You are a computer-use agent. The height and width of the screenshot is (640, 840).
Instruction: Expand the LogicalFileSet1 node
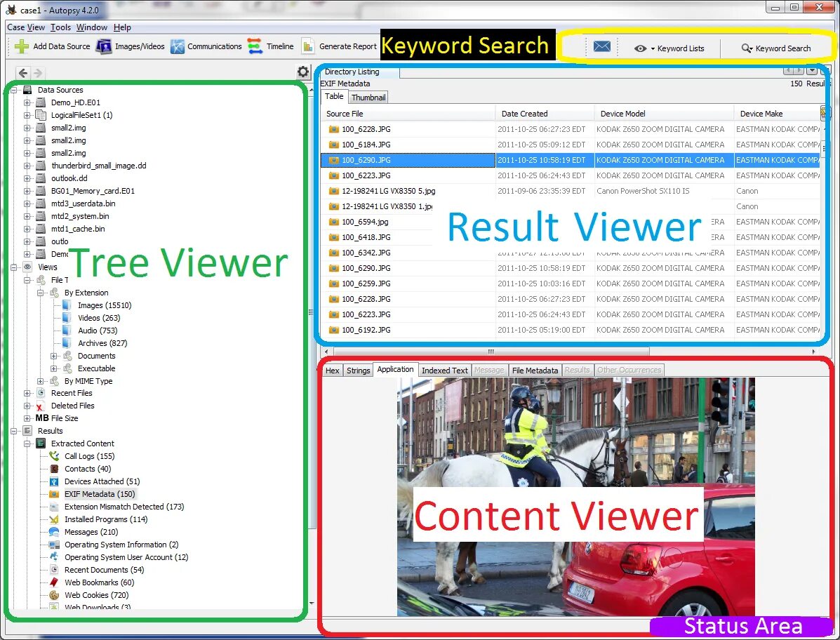(27, 115)
